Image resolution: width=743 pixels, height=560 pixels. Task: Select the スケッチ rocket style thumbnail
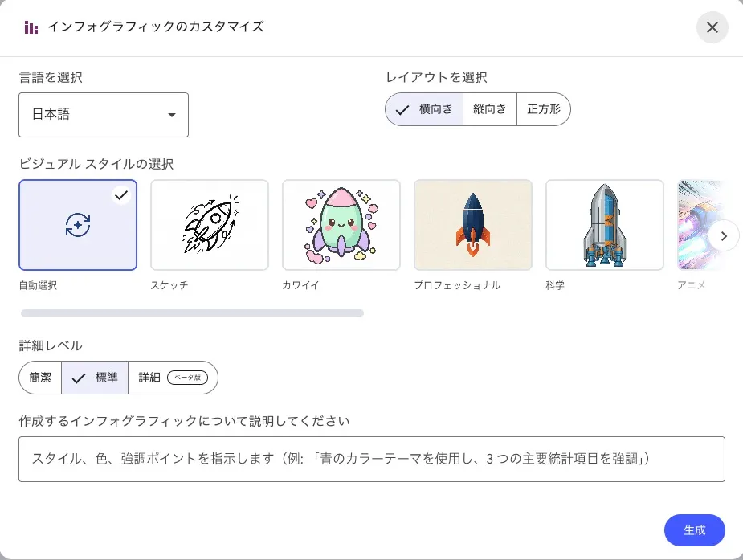coord(210,225)
